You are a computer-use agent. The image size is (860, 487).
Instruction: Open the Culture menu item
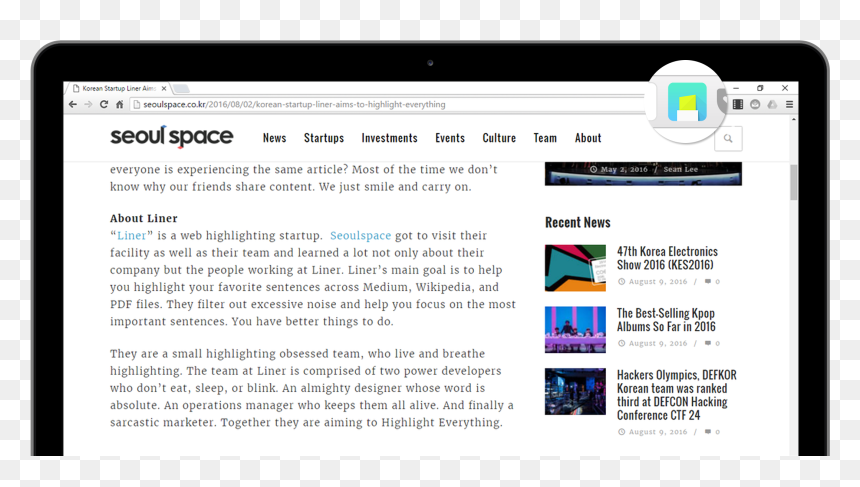[x=499, y=138]
